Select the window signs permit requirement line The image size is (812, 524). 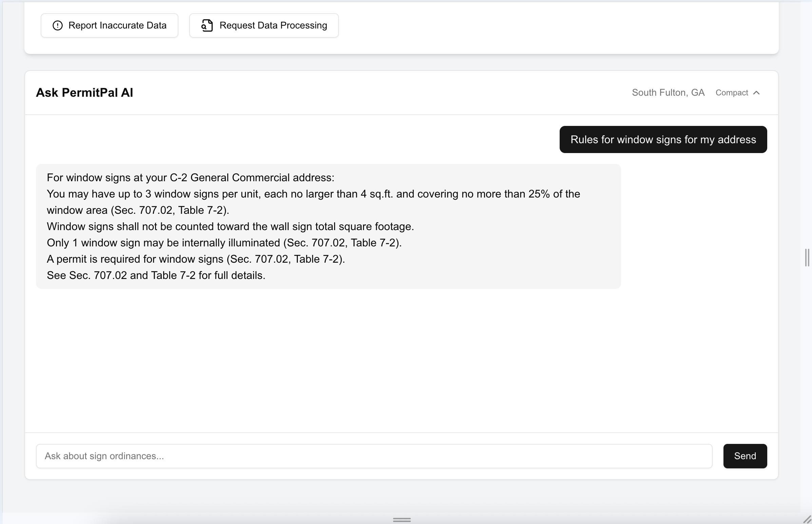tap(196, 259)
